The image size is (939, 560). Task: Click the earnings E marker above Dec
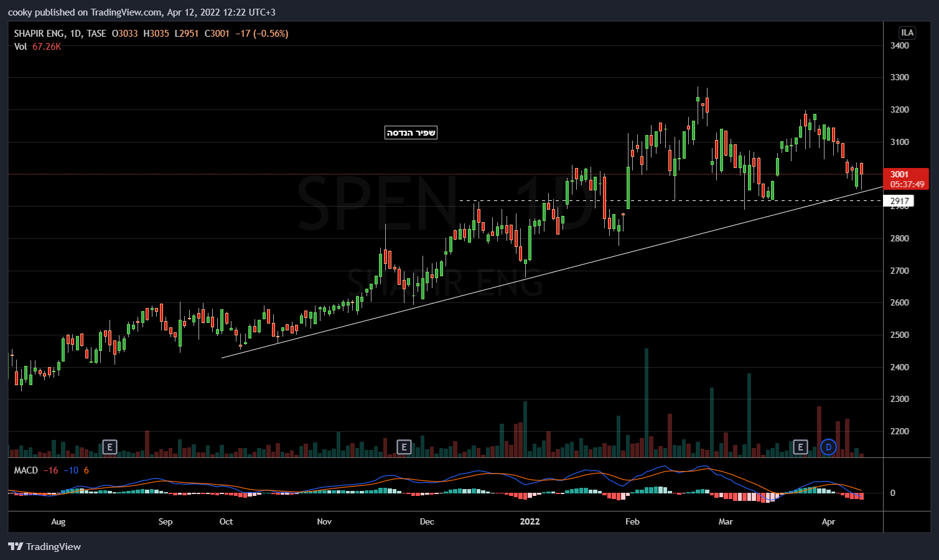[x=404, y=447]
